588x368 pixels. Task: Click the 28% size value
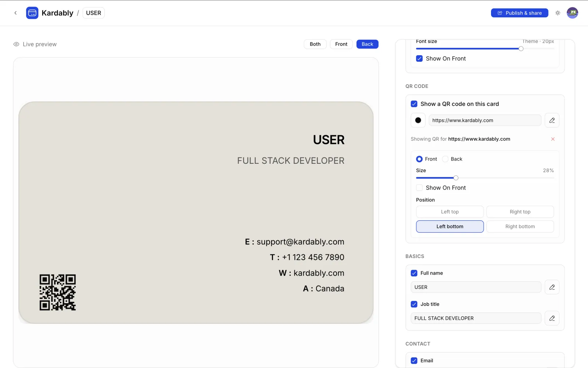548,170
